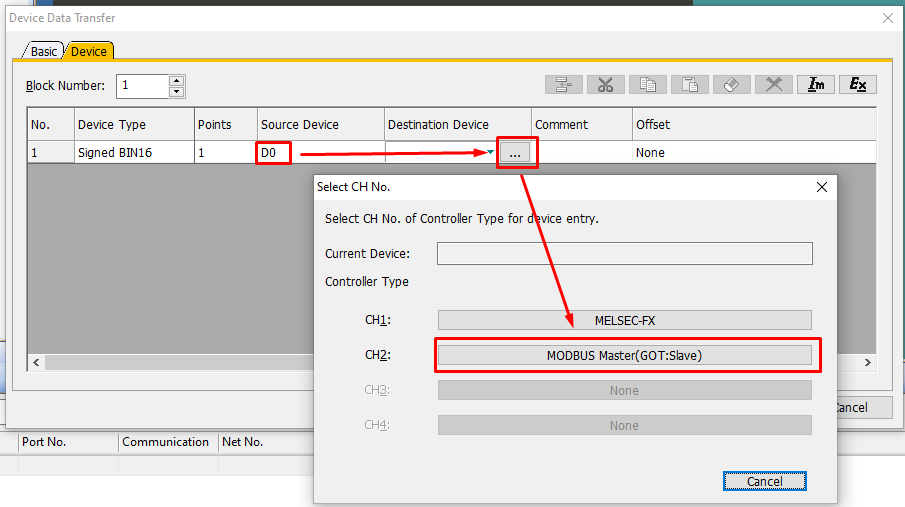Viewport: 905px width, 507px height.
Task: Close the Select CH No. dialog
Action: point(822,187)
